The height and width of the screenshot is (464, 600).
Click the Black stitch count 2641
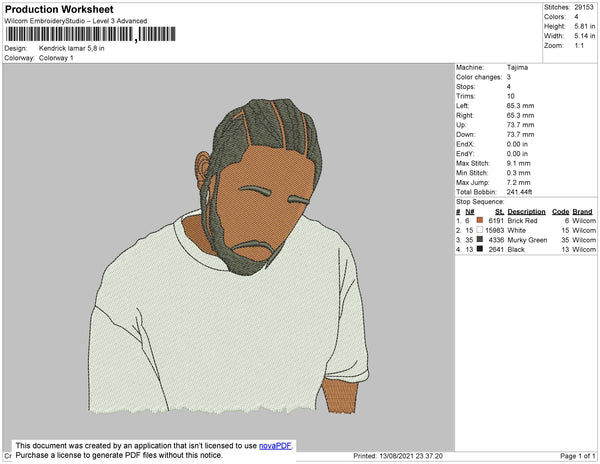tap(496, 249)
